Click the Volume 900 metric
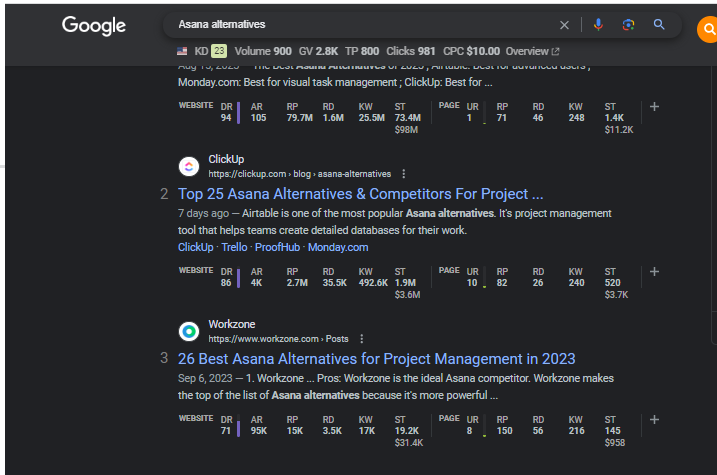Screen dimensions: 717x475 (263, 51)
